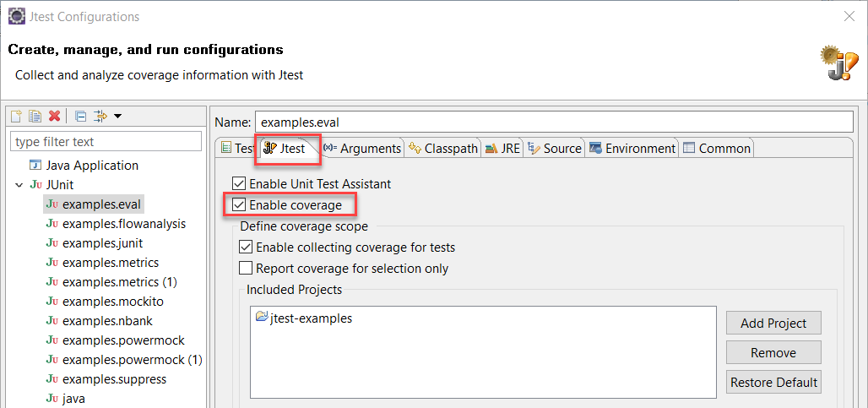Switch to the Jtest tab
The image size is (868, 408).
pyautogui.click(x=287, y=149)
